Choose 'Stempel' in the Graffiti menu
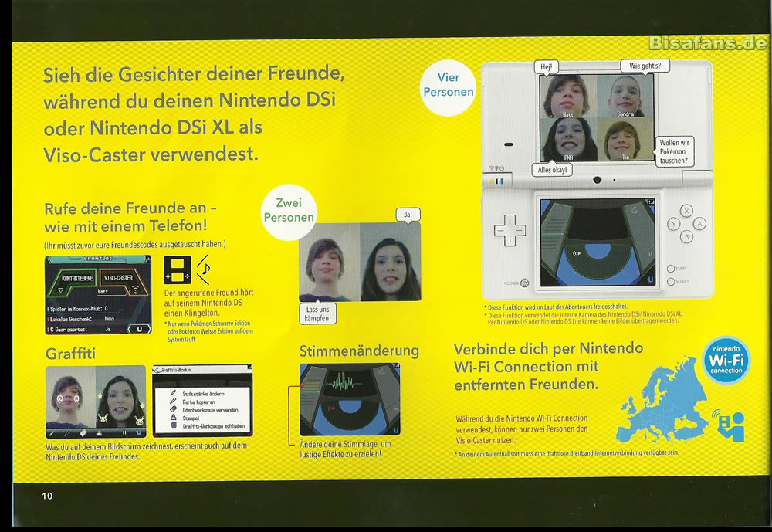Screen dimensions: 772x532 (x=194, y=418)
